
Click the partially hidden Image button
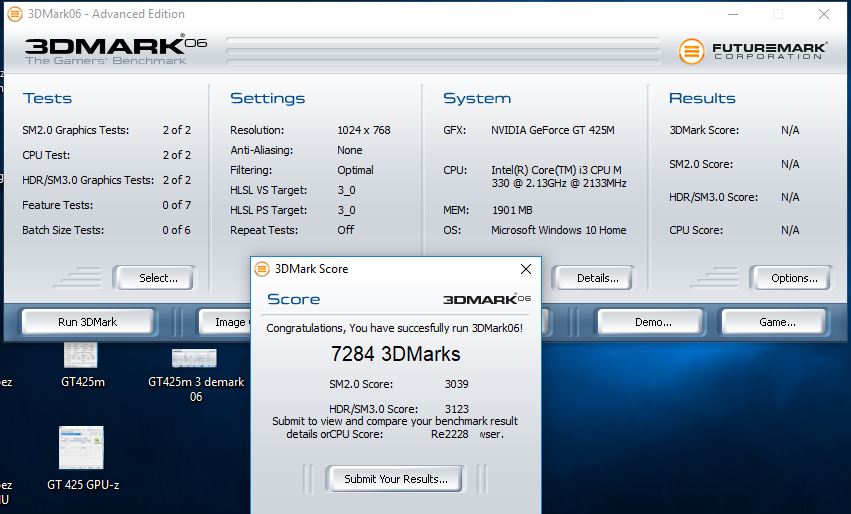(224, 322)
